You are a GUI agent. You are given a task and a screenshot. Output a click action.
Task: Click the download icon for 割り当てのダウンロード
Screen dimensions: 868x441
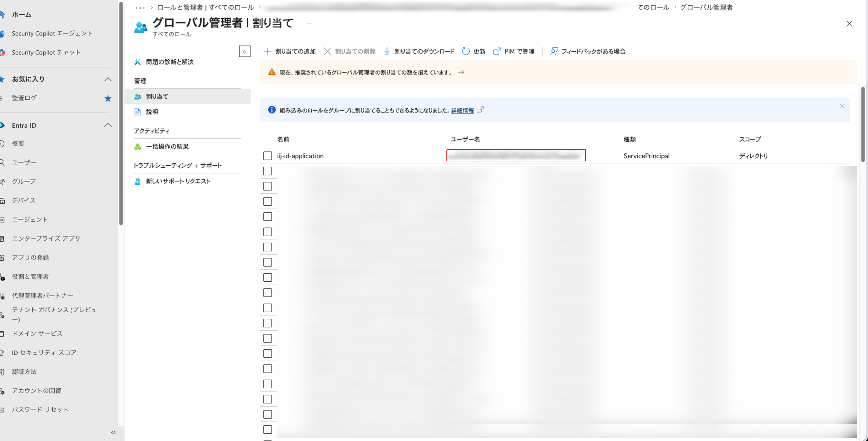387,51
